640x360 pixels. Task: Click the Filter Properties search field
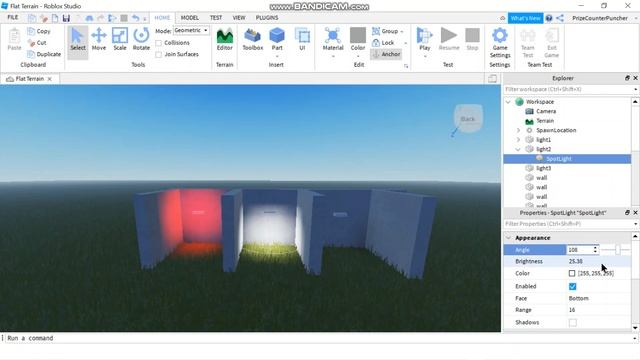click(x=568, y=224)
